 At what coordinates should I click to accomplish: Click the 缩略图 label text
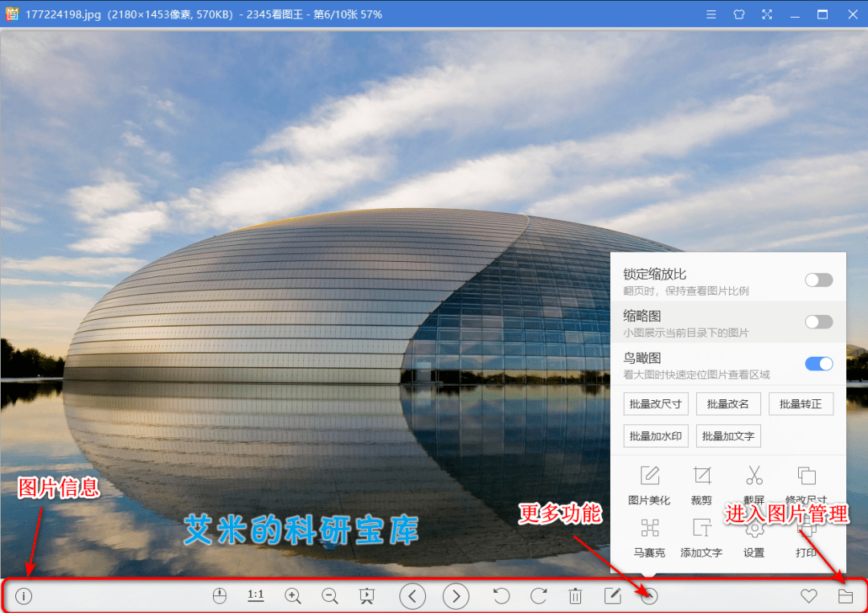click(642, 316)
